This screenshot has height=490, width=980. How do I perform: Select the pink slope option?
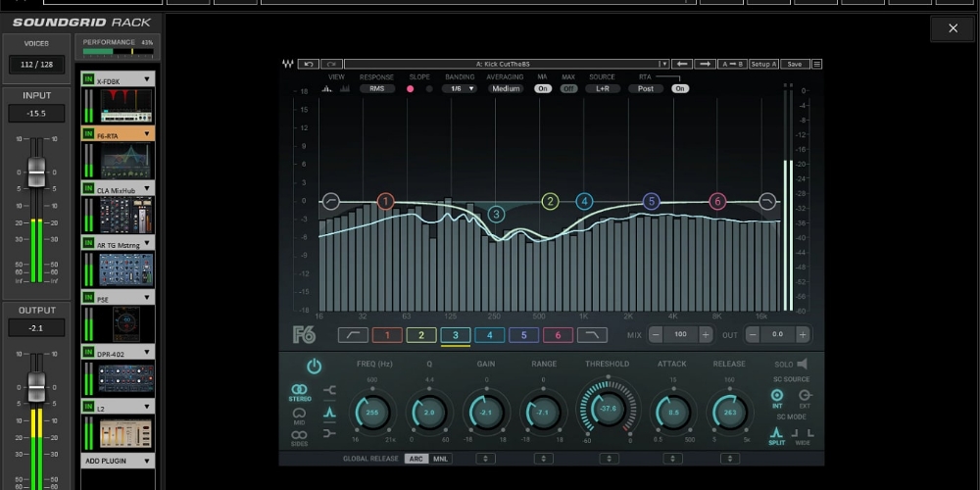coord(410,89)
